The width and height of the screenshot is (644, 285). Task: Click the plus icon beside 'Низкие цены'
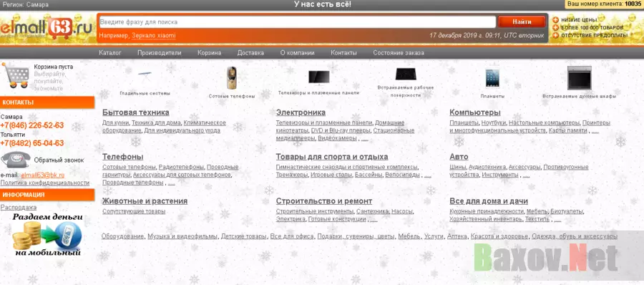(x=556, y=20)
